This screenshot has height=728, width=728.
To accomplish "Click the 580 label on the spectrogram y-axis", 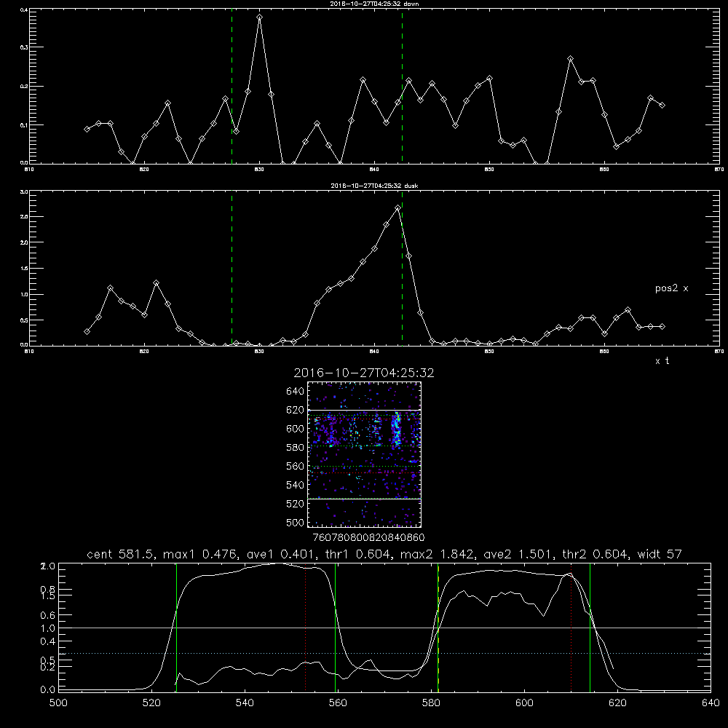I will (296, 447).
